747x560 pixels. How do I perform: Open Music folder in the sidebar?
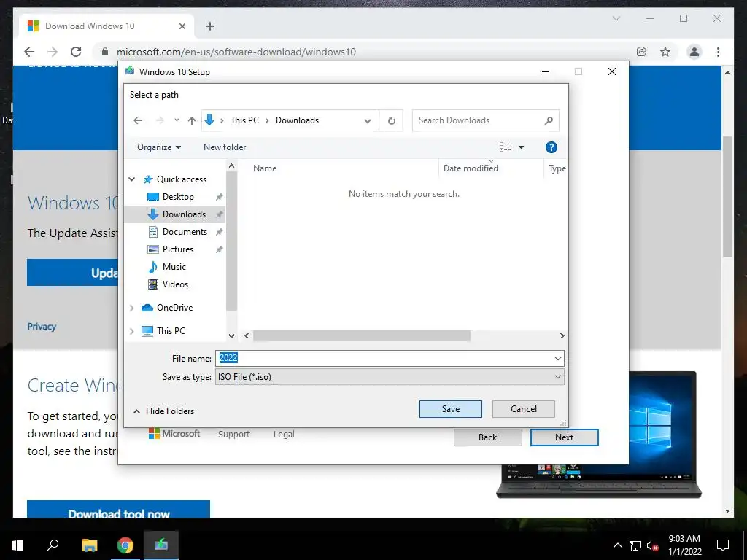(x=174, y=267)
